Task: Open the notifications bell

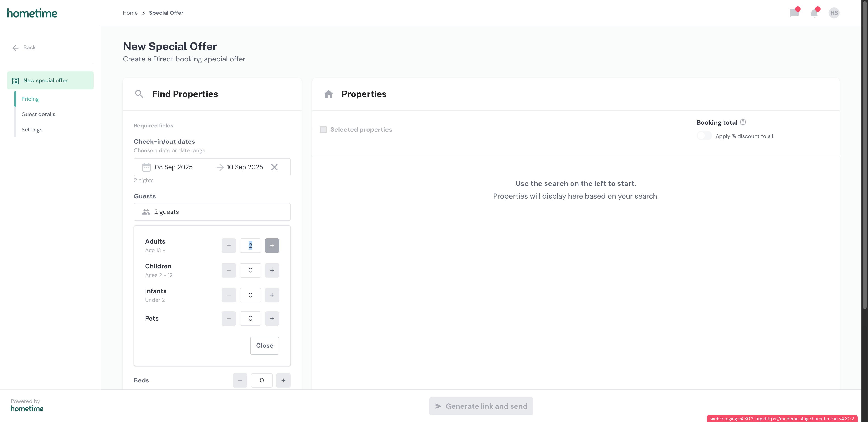Action: [x=814, y=13]
